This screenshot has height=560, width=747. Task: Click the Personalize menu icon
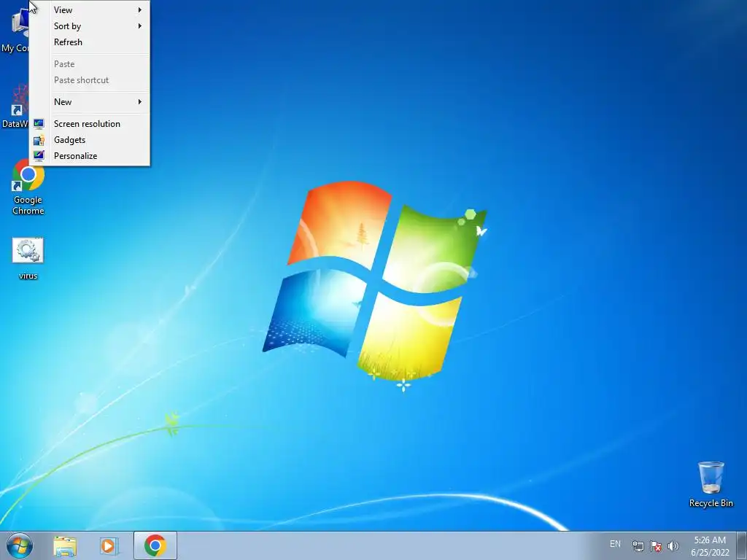39,156
